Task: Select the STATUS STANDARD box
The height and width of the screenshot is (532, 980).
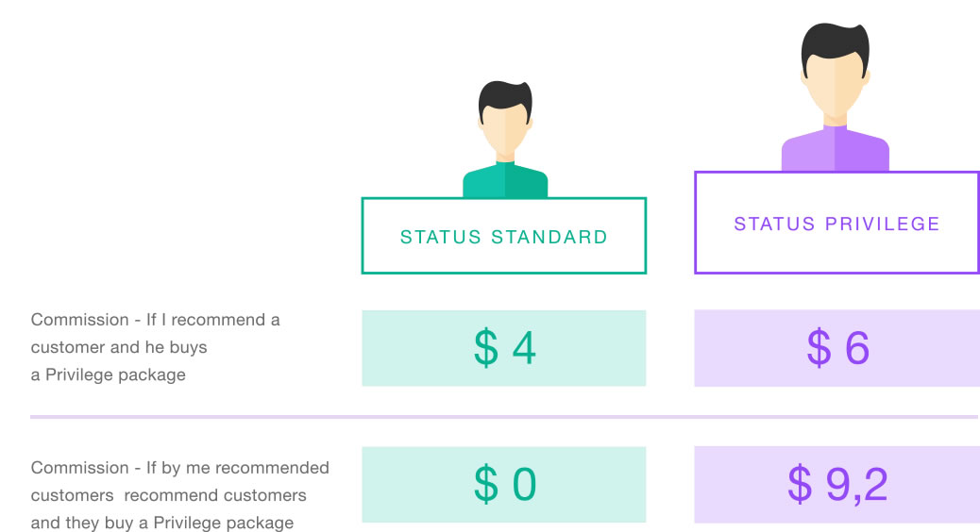Action: [504, 236]
